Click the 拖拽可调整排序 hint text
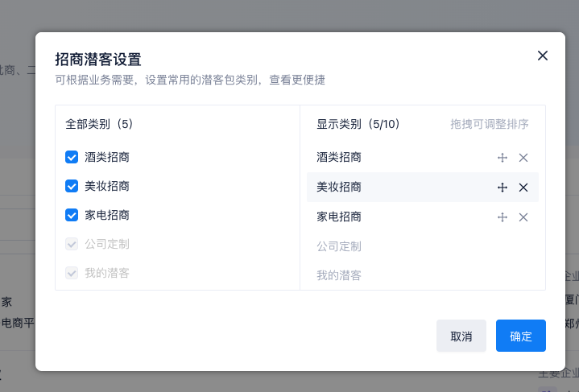The image size is (579, 392). [490, 124]
